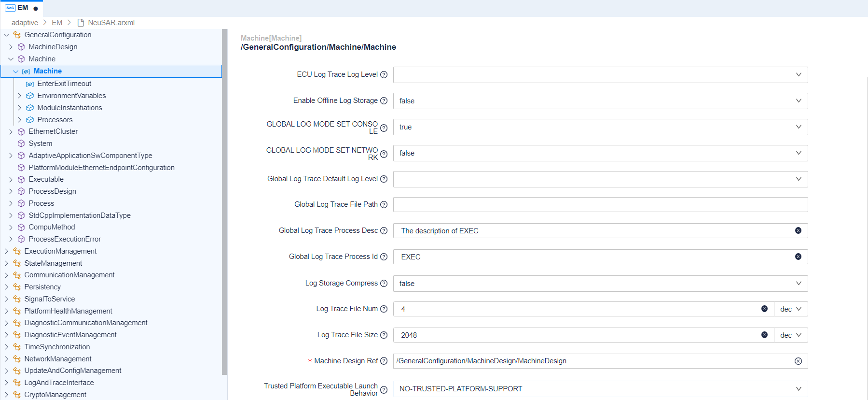Remove the Machine Design Ref reference

798,361
